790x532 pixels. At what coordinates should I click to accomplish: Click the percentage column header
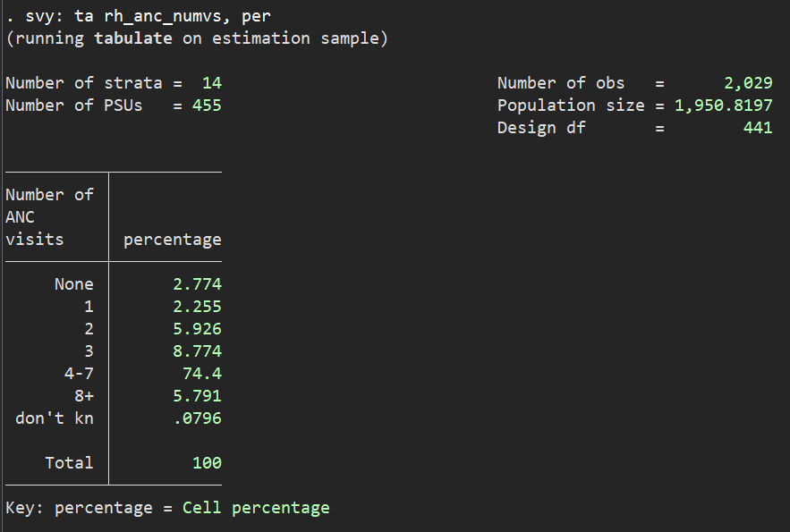(172, 240)
